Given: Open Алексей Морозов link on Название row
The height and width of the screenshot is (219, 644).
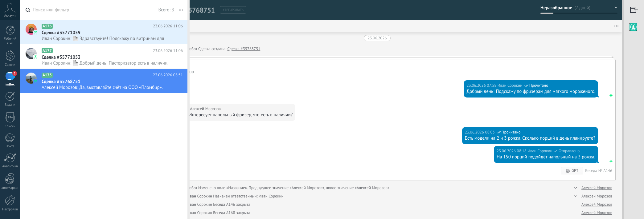Looking at the screenshot, I should [597, 188].
